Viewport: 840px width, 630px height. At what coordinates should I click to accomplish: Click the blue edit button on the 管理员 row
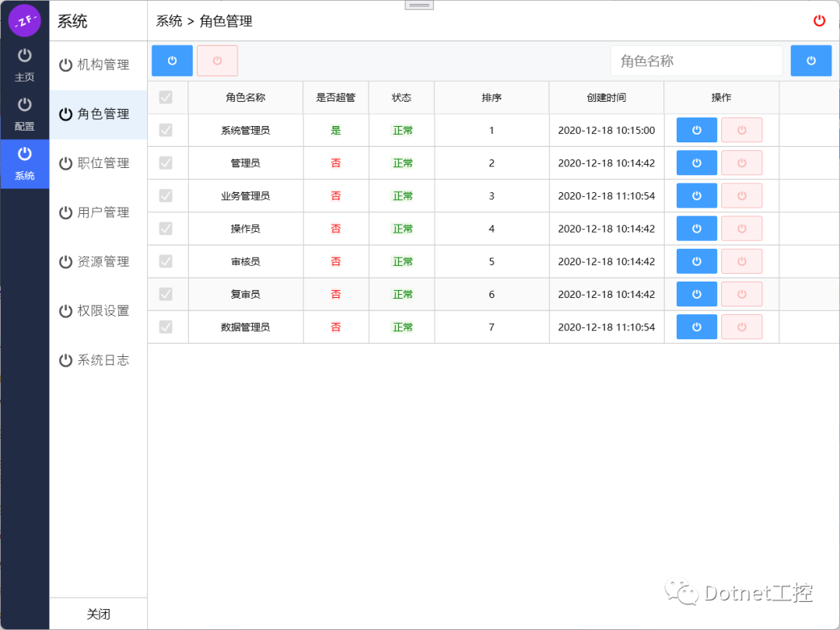point(696,163)
